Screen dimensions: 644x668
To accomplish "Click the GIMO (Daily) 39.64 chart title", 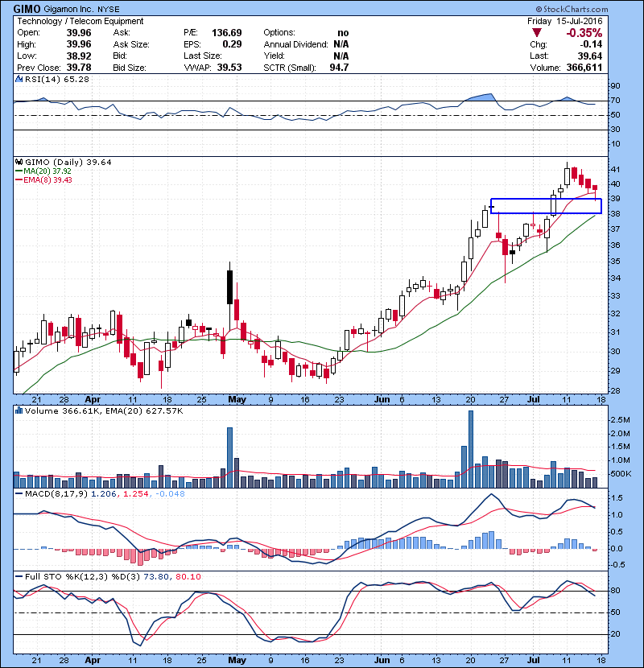I will tap(68, 163).
